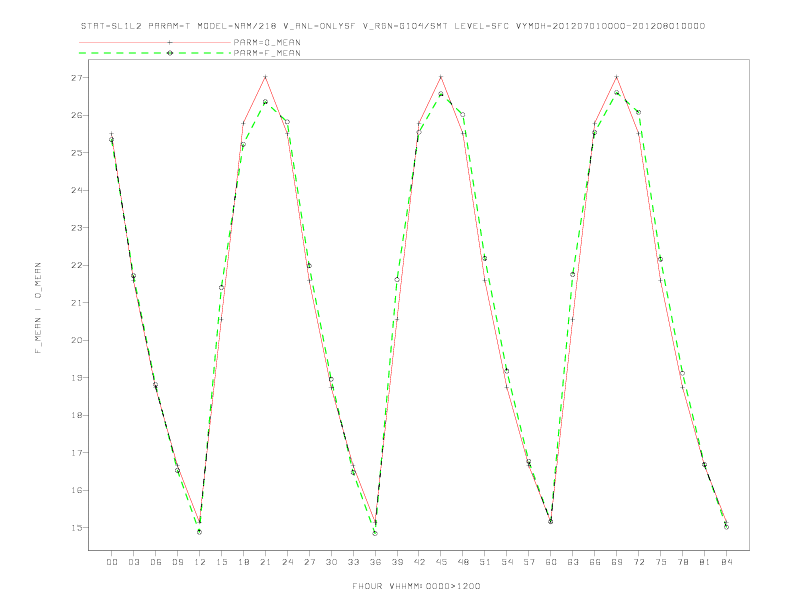Click the x-axis hour label 30
This screenshot has height=612, width=792.
(331, 562)
